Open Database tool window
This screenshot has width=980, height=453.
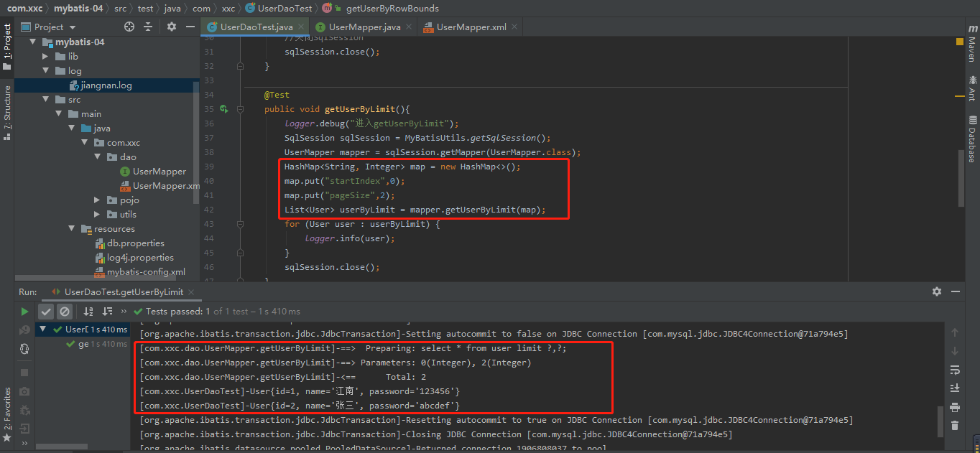pyautogui.click(x=972, y=139)
